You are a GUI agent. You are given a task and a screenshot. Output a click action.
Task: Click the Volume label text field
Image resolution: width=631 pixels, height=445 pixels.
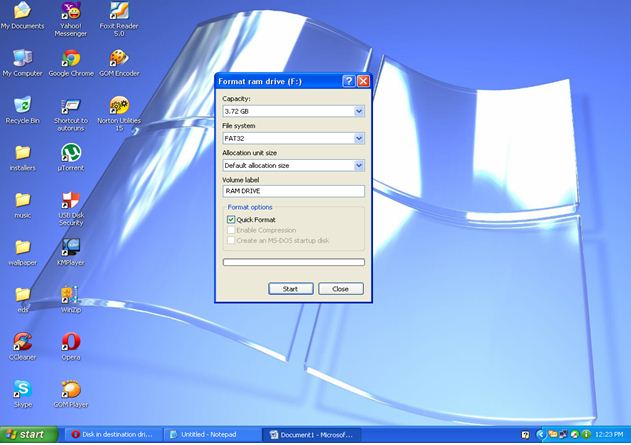pyautogui.click(x=293, y=191)
